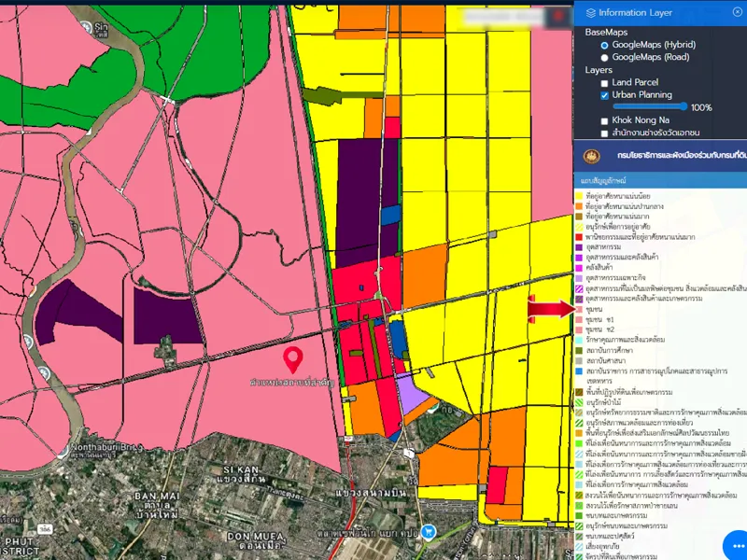Turn on the Khok Nong Na layer
Image resolution: width=747 pixels, height=560 pixels.
pos(605,120)
